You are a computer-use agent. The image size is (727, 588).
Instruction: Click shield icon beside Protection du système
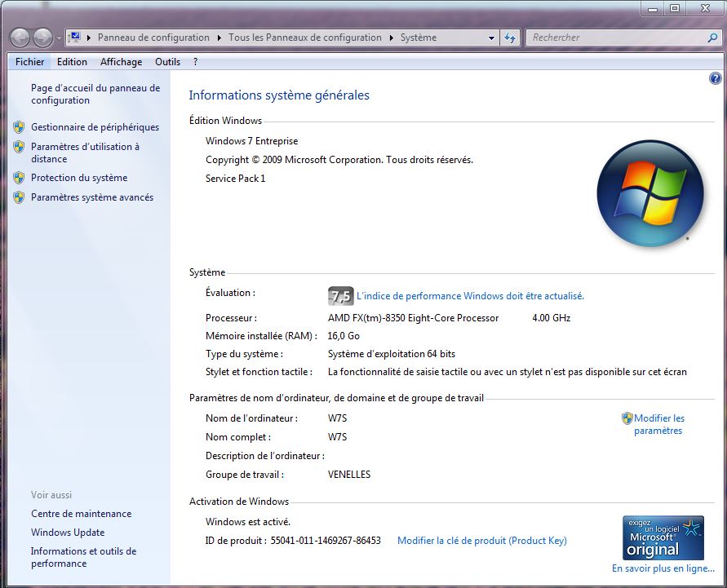[x=19, y=178]
